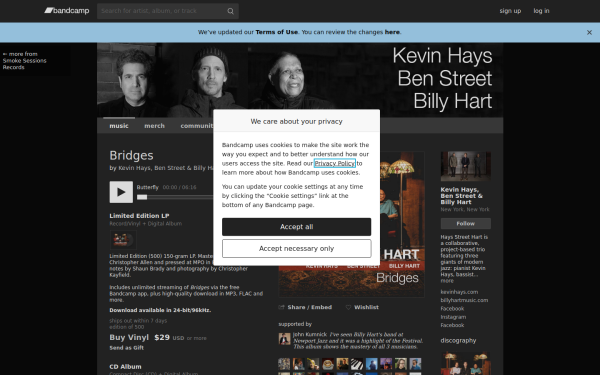Viewport: 600px width, 375px height.
Task: Click the search magnifier icon
Action: [x=230, y=11]
